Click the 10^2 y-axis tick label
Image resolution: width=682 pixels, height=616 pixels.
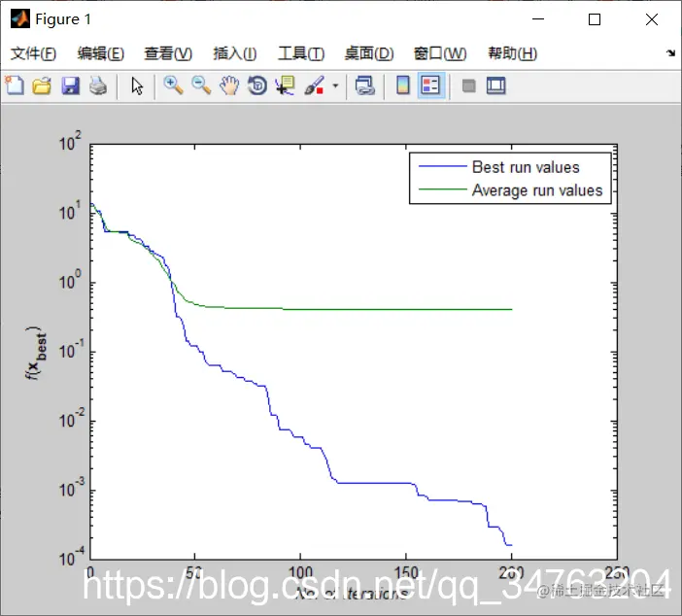click(70, 141)
